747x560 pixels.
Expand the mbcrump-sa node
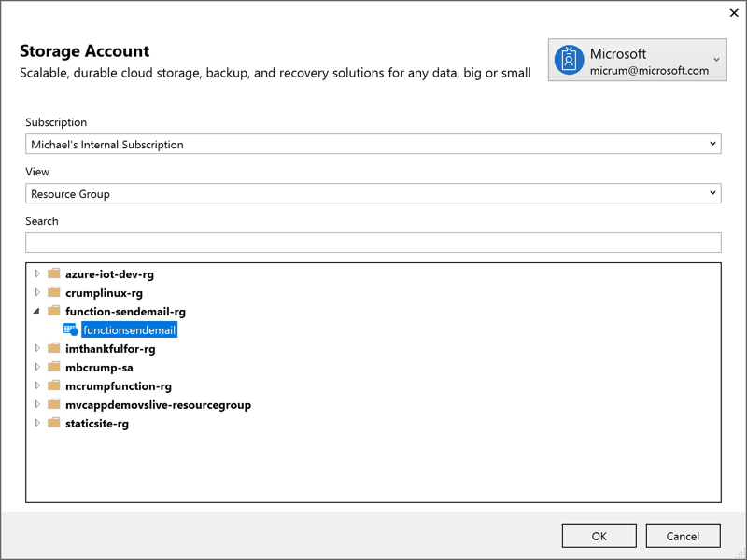pos(37,367)
